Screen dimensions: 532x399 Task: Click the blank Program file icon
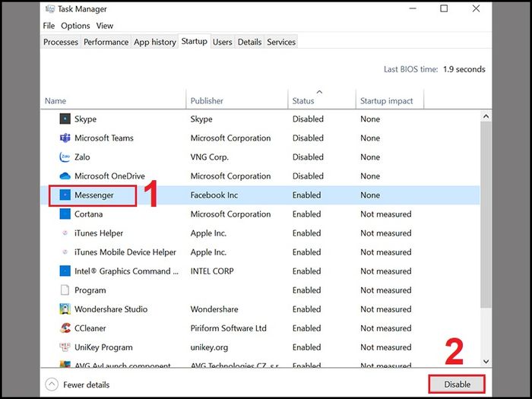pos(65,290)
